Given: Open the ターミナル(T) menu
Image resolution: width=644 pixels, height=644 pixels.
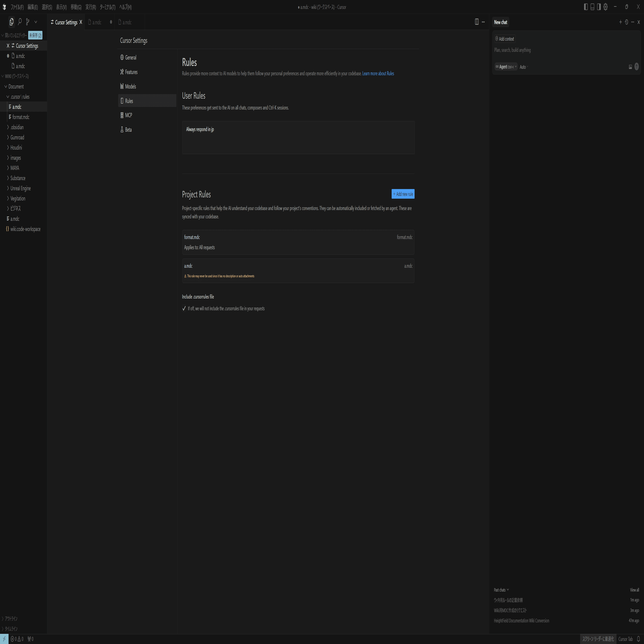Looking at the screenshot, I should pyautogui.click(x=107, y=7).
